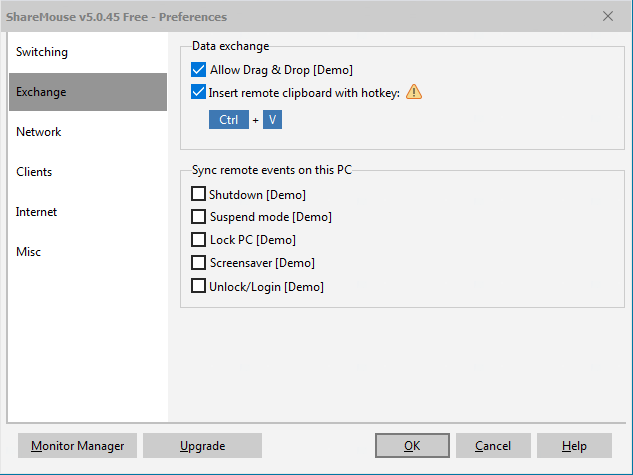Uncheck Allow Drag & Drop
This screenshot has height=475, width=633.
[198, 70]
